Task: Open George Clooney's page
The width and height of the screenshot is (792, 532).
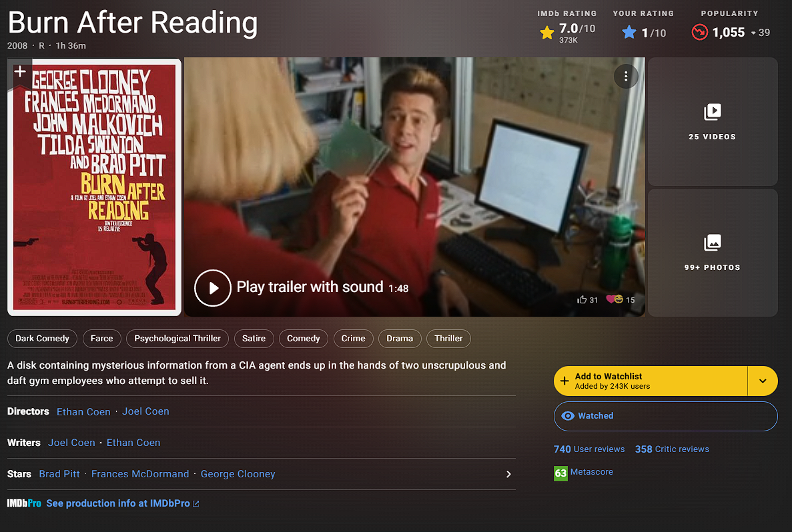Action: point(238,474)
